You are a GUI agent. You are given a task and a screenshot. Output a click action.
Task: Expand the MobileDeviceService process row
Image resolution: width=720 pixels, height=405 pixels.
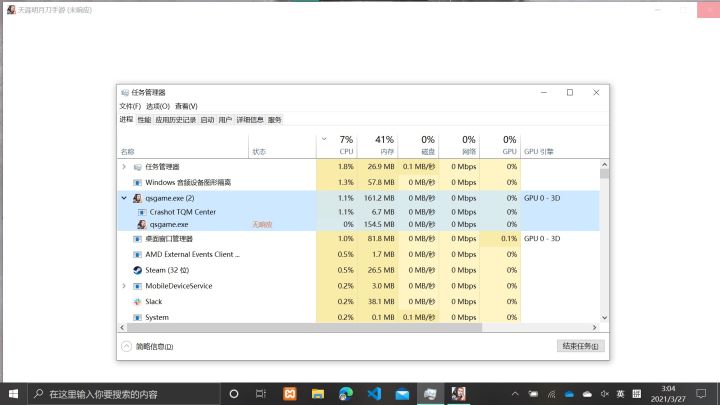tap(124, 286)
